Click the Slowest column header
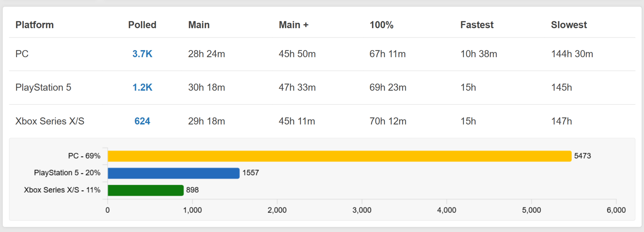Viewport: 644px width, 232px height. point(569,25)
